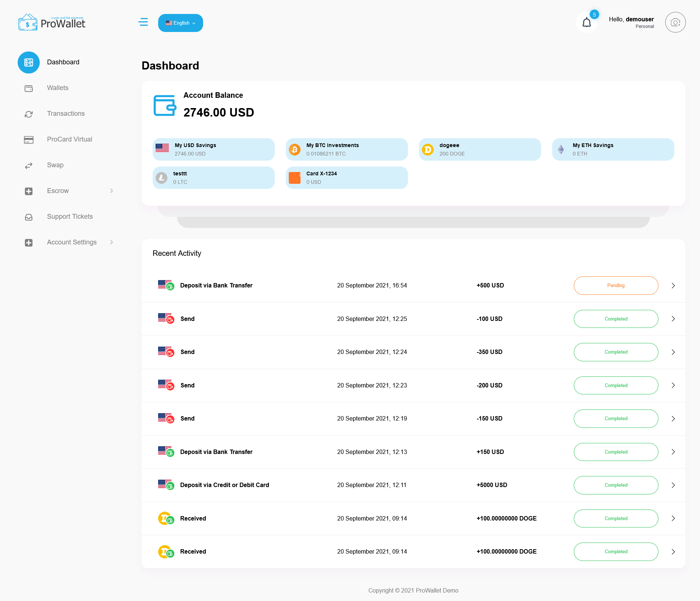Open the Dashboard sidebar icon
700x601 pixels.
[x=28, y=62]
